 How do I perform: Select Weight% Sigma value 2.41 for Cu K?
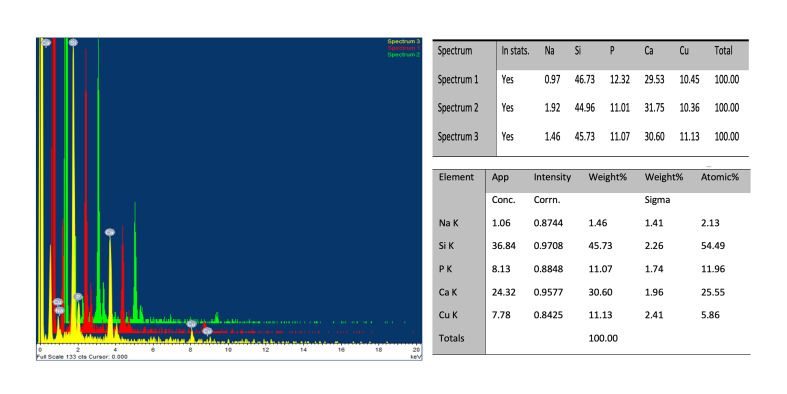[654, 315]
